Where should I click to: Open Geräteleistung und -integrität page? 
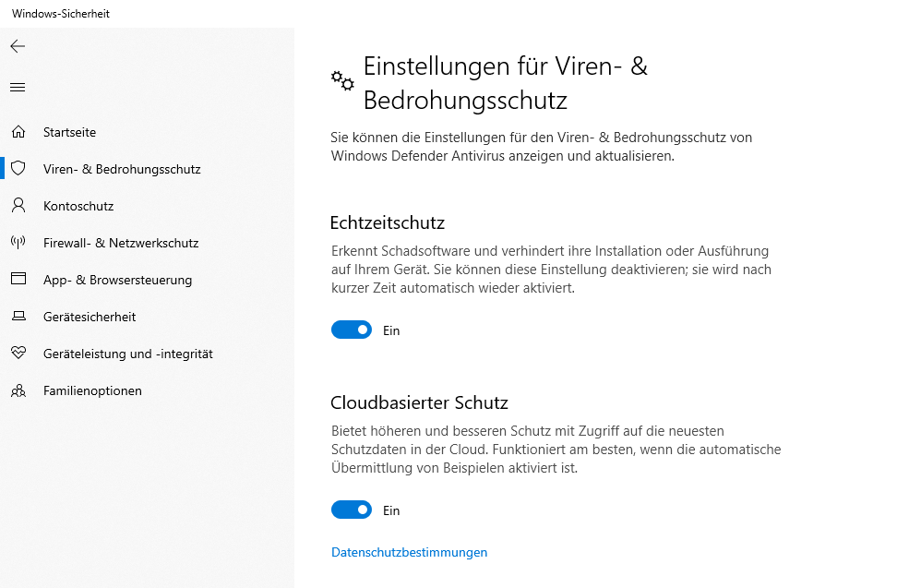128,354
